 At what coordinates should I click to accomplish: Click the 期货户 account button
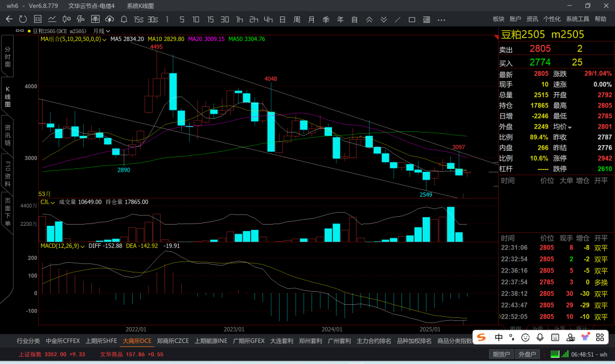coord(501,354)
